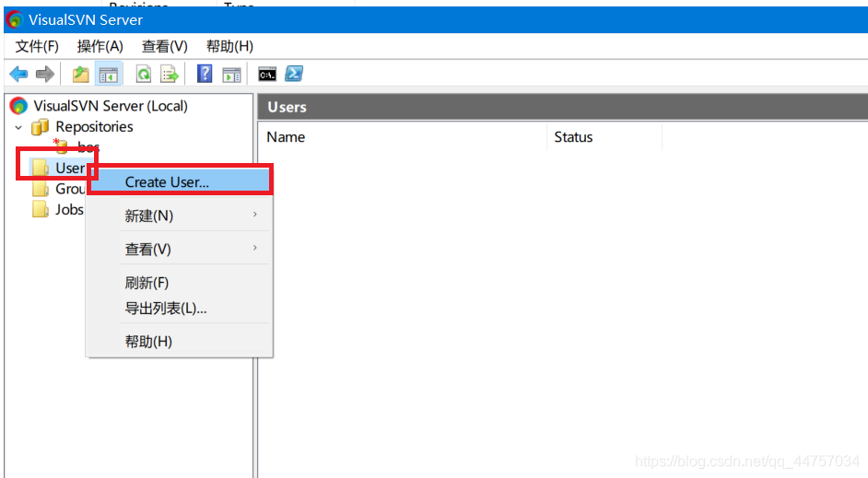Open the 文件(F) menu

(37, 46)
